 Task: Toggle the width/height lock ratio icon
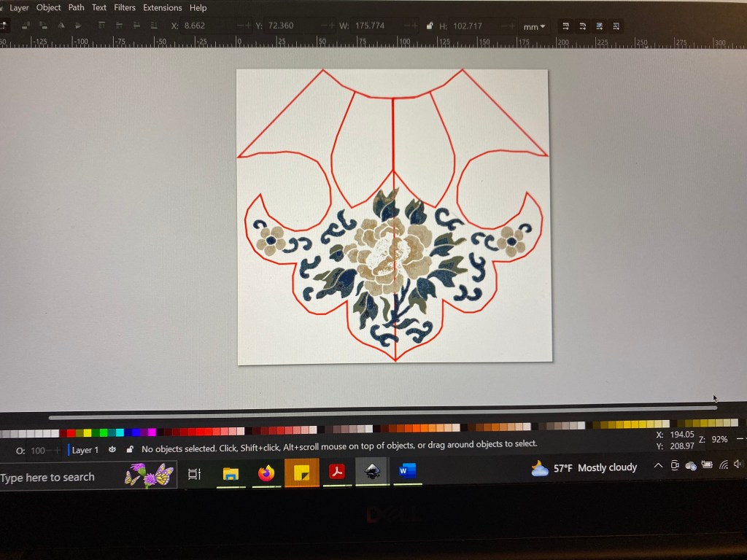429,26
